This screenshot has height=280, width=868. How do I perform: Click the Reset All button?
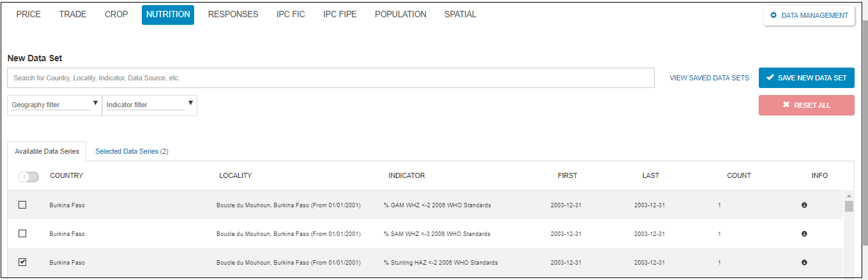pos(806,105)
